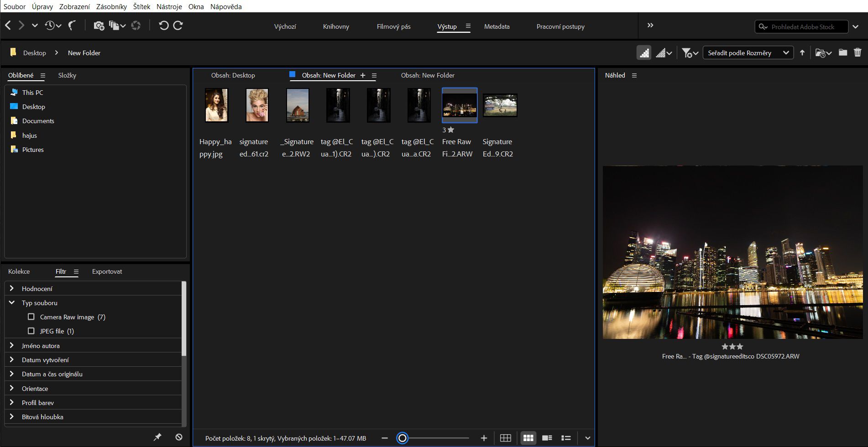
Task: Switch to the Složky tab
Action: click(x=67, y=75)
